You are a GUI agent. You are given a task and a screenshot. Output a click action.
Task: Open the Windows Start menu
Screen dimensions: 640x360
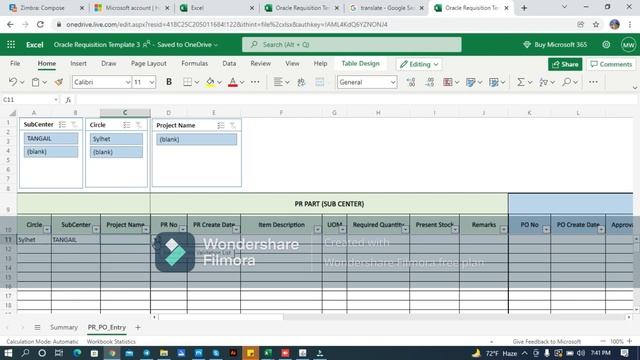8,353
